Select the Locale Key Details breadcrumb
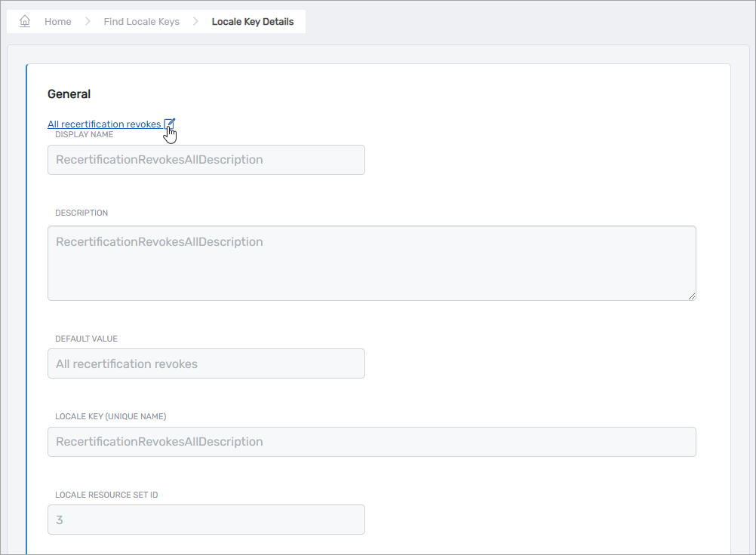Viewport: 756px width, 555px height. pos(253,22)
